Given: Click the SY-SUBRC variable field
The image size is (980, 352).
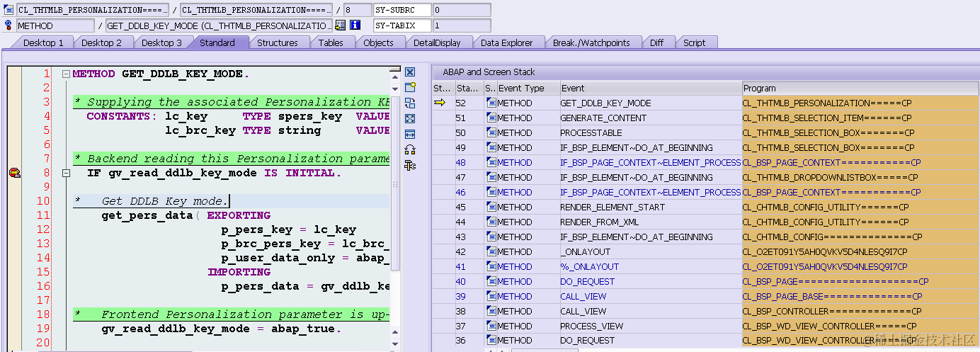Looking at the screenshot, I should pos(401,10).
